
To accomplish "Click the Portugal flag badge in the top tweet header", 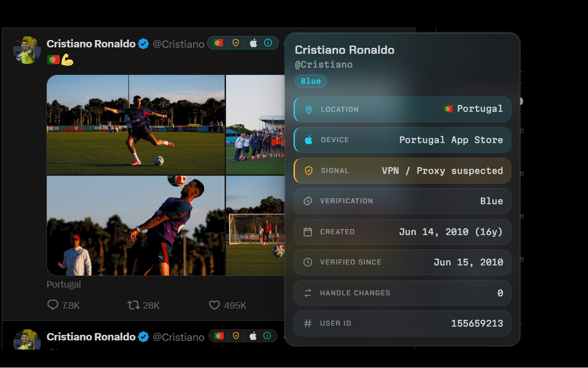I will pyautogui.click(x=218, y=43).
